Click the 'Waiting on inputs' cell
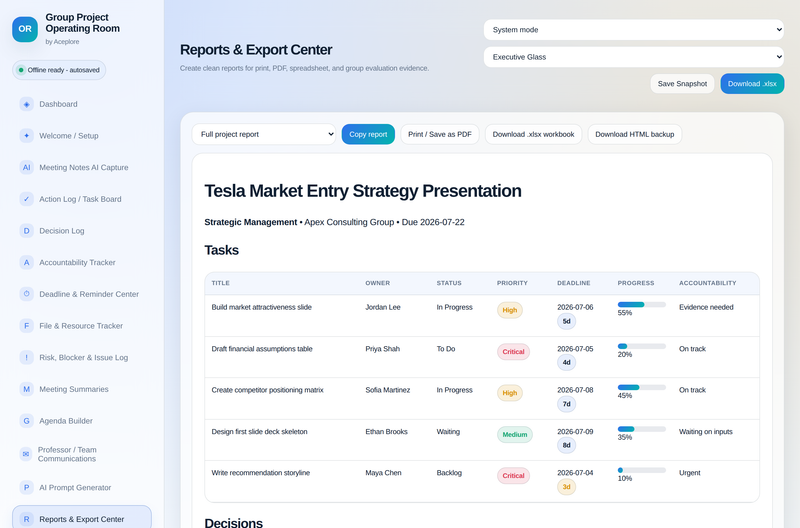 click(706, 432)
